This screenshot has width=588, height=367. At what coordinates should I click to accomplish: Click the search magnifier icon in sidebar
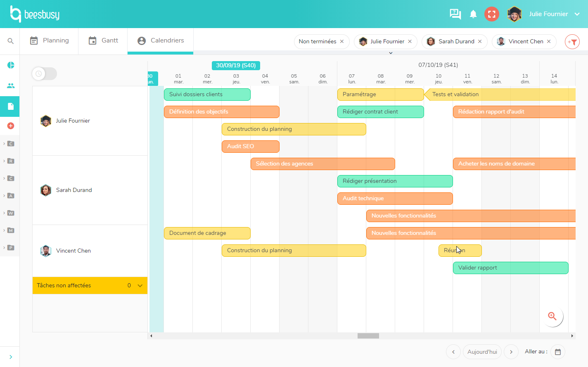point(11,41)
